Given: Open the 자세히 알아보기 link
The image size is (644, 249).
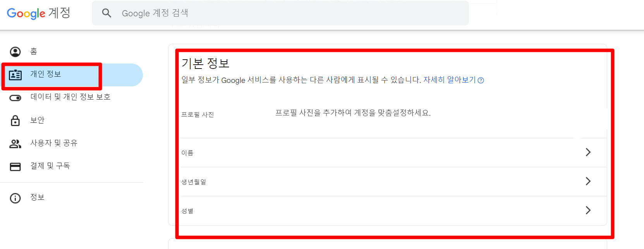Looking at the screenshot, I should pos(449,80).
